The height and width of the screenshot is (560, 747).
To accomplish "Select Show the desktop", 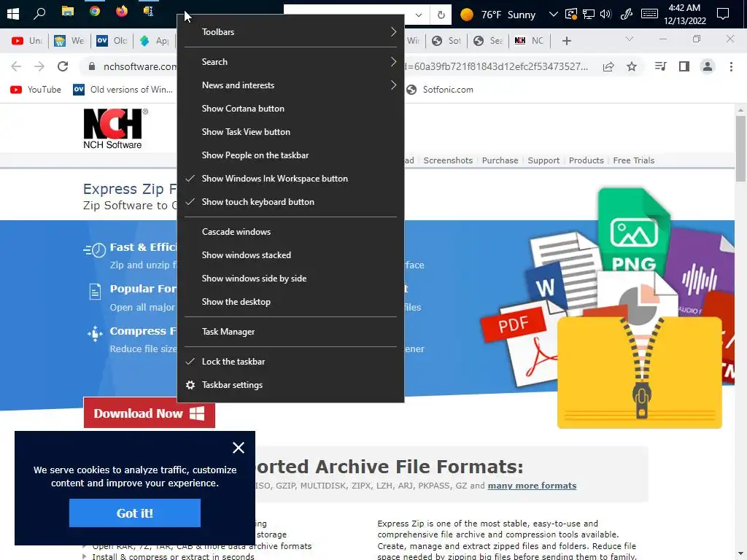I will pos(290,302).
